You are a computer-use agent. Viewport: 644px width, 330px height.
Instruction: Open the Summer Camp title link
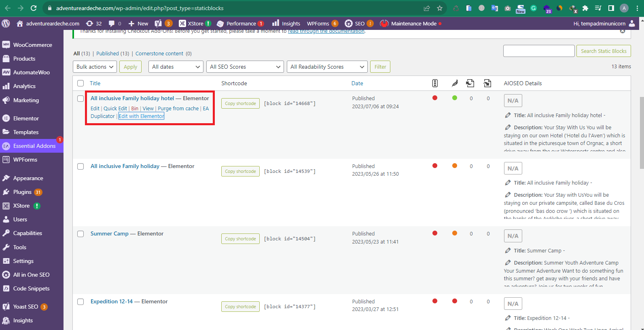pos(110,233)
